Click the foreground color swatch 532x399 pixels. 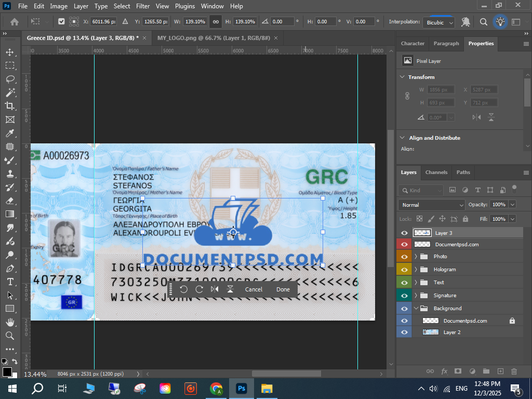click(x=7, y=371)
